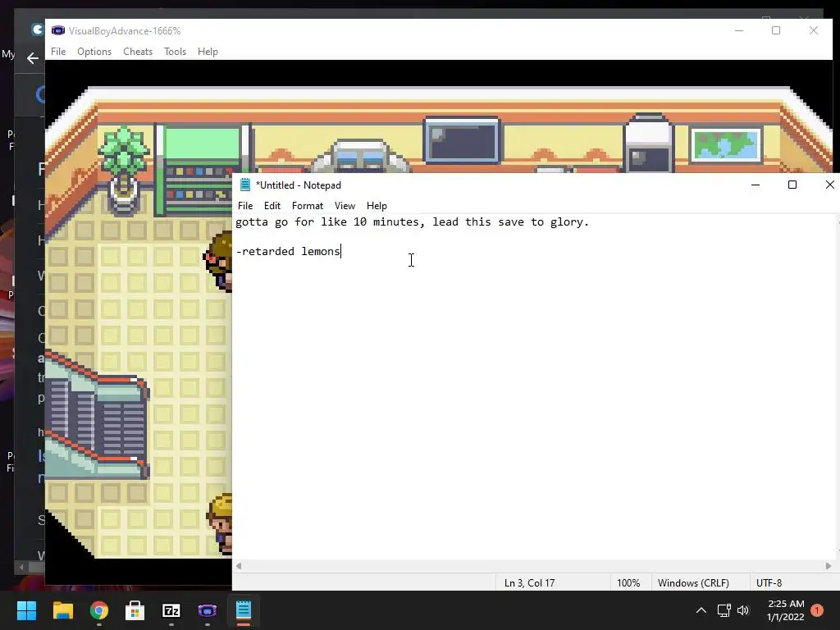Click Notepad horizontal scrollbar left arrow
The image size is (840, 630).
point(239,566)
